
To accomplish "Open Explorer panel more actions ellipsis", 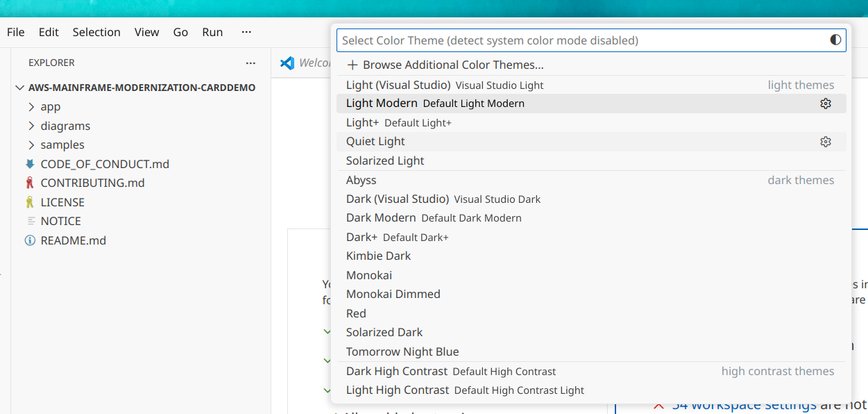I will (x=250, y=63).
